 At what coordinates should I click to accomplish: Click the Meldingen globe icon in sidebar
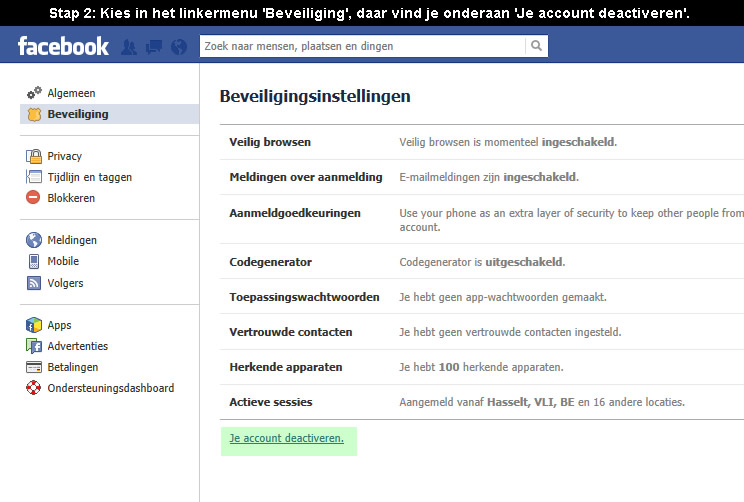34,240
